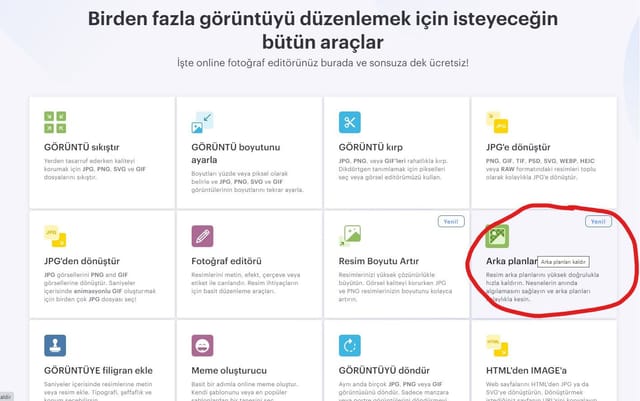This screenshot has height=401, width=640.
Task: Click the Yeni badge on Resim Boyutu Artır
Action: [x=451, y=221]
